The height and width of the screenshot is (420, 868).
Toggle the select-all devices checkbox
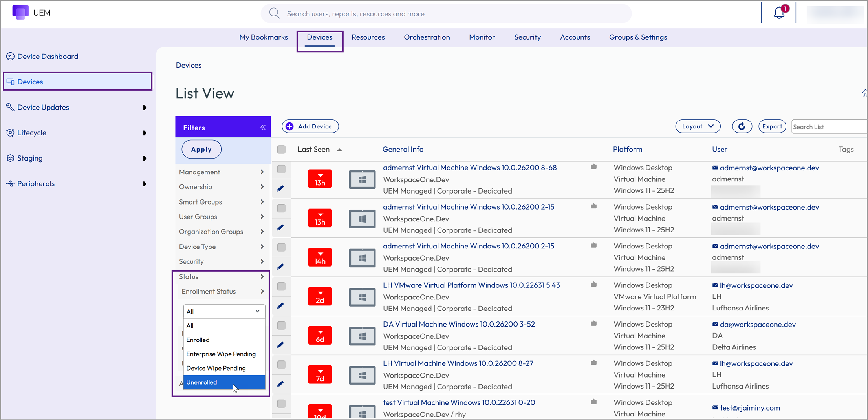[281, 150]
